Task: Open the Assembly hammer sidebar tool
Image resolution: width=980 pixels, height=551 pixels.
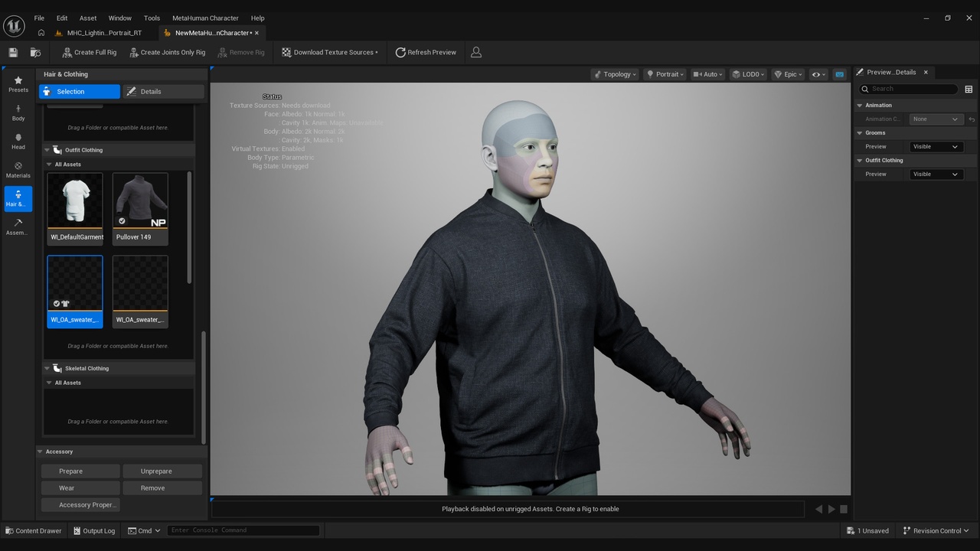Action: click(18, 227)
